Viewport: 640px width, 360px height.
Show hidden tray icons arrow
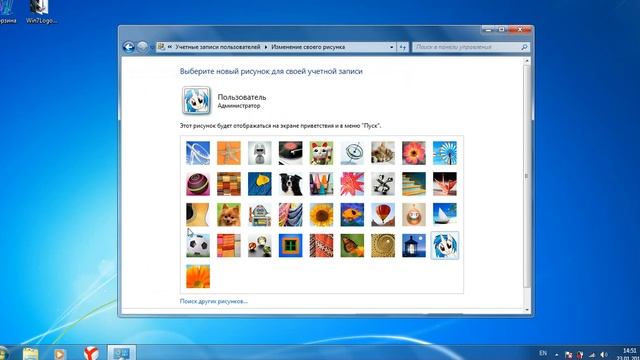[x=556, y=354]
